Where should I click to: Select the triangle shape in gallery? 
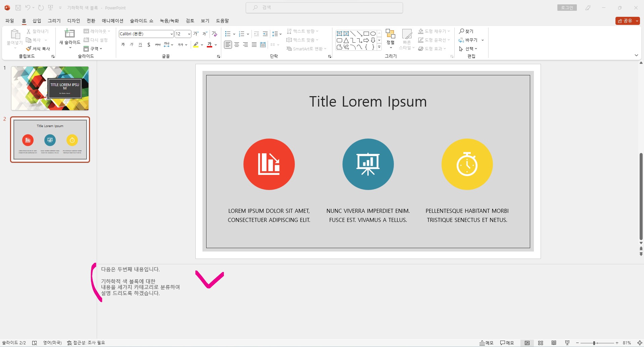pos(346,40)
